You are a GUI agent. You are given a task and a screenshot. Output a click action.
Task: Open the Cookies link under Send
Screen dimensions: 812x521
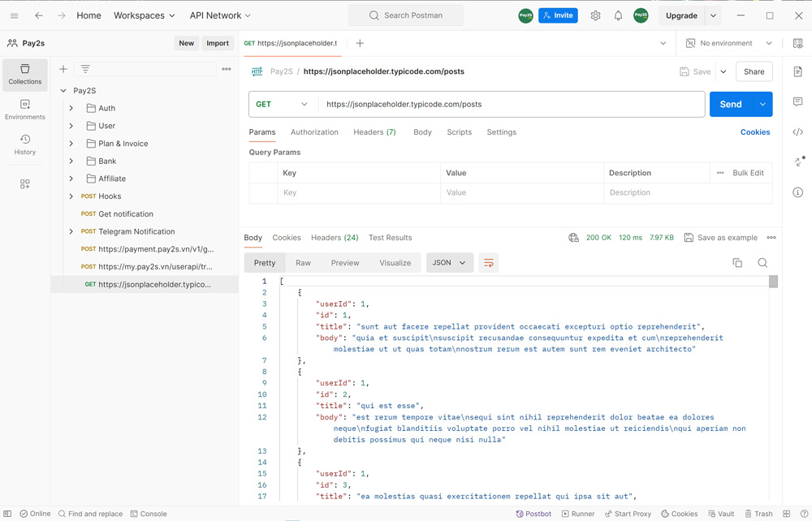pyautogui.click(x=755, y=132)
